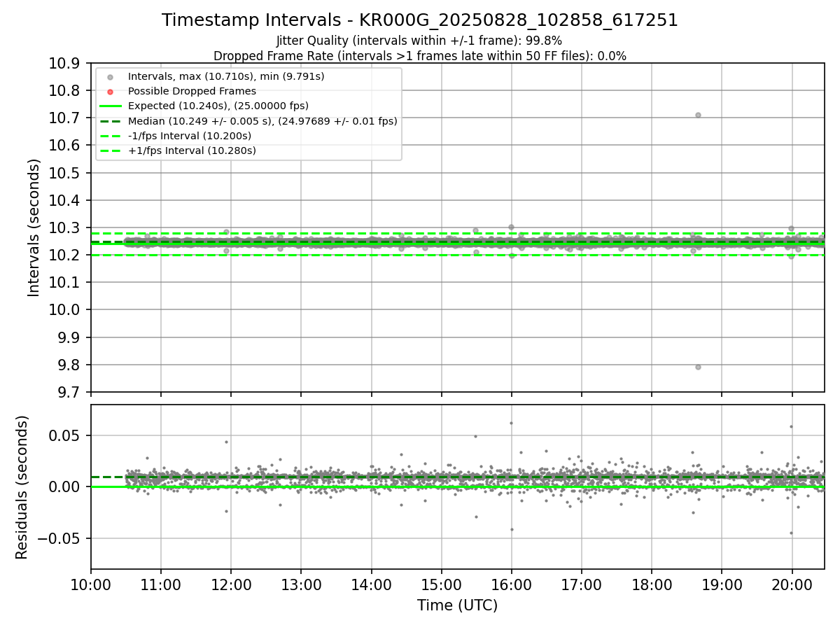Select legend entry 'Expected (10.240s), (25.00000 fps)'
Image resolution: width=840 pixels, height=630 pixels.
218,106
